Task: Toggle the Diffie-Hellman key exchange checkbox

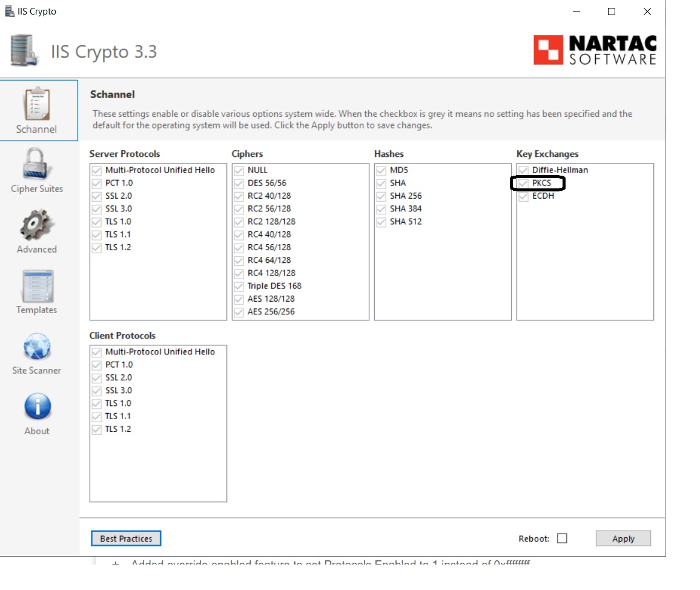Action: pos(523,171)
